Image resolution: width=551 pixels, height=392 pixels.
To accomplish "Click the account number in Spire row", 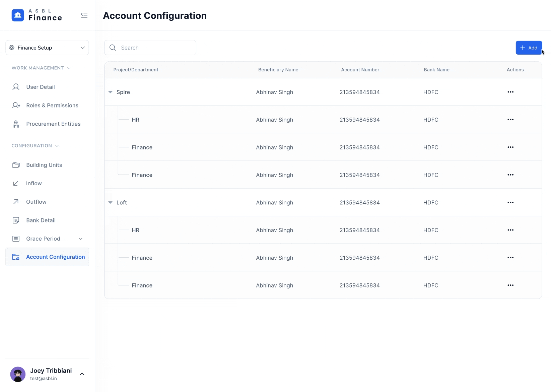I will (359, 92).
